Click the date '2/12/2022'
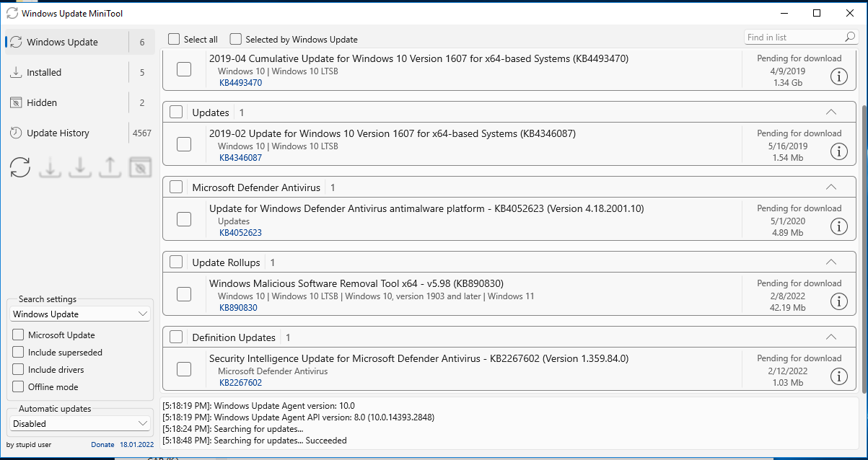The height and width of the screenshot is (460, 868). point(788,371)
